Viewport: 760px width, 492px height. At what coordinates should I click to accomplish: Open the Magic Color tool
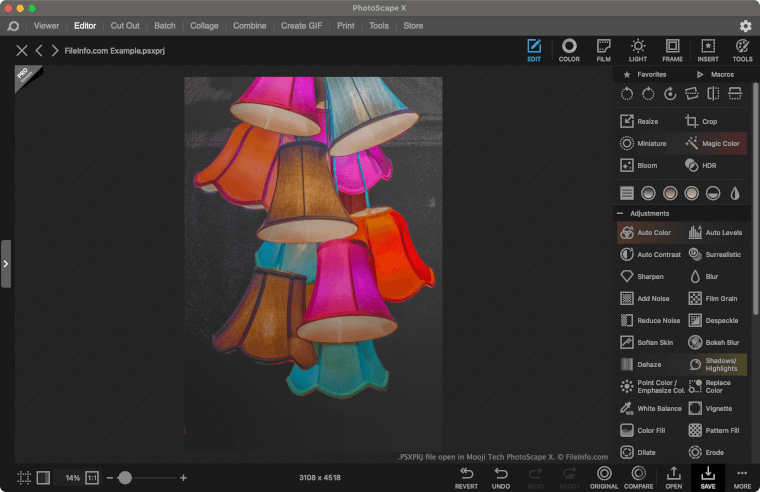click(x=713, y=143)
